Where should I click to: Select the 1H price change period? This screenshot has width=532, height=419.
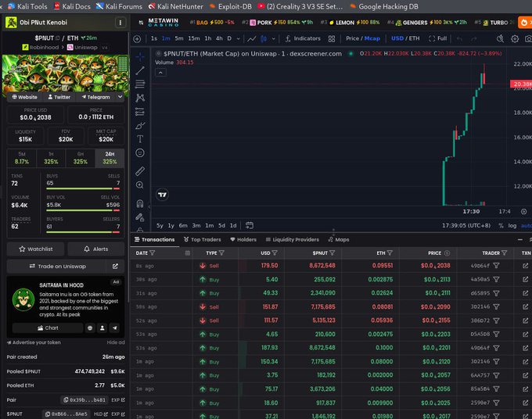(51, 158)
